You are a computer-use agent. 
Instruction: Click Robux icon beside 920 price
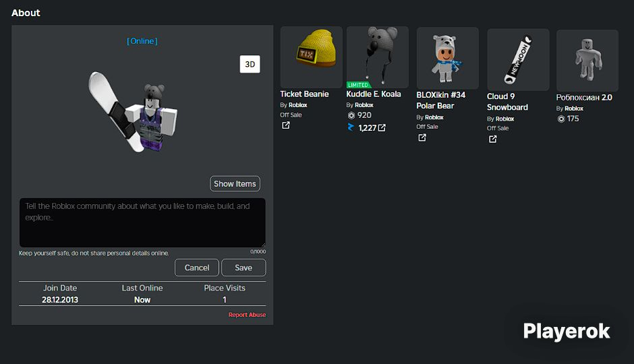(x=351, y=115)
